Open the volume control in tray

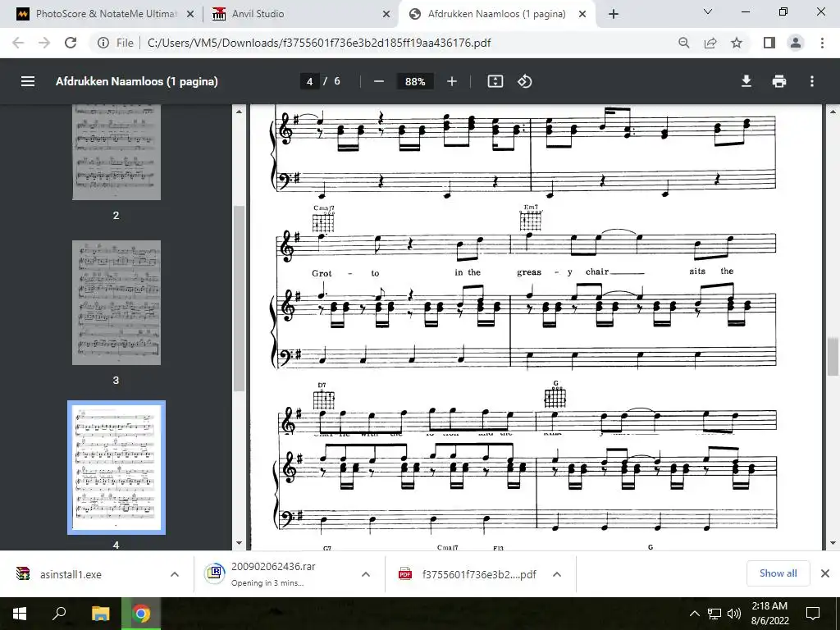coord(734,614)
